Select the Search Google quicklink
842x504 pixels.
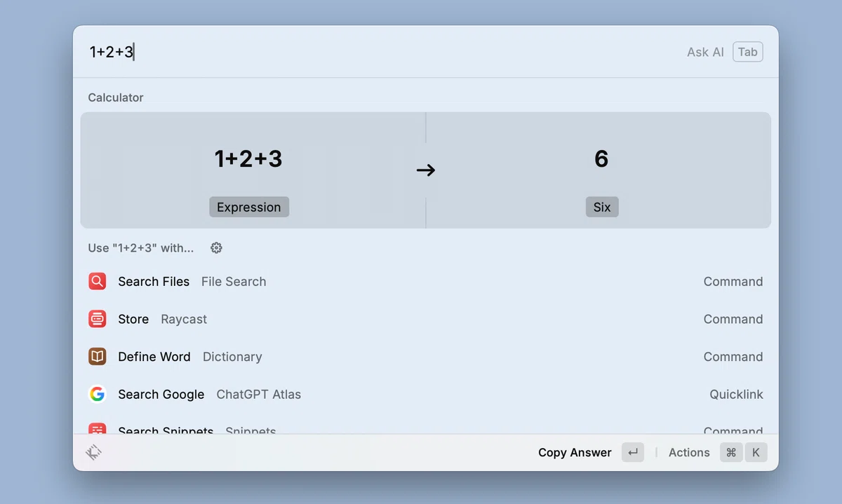426,394
